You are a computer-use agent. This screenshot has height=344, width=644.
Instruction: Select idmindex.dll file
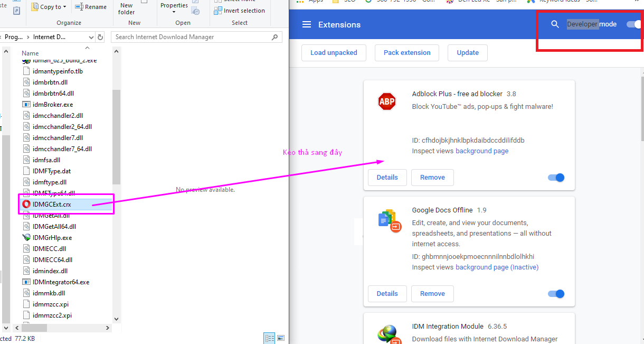coord(50,271)
